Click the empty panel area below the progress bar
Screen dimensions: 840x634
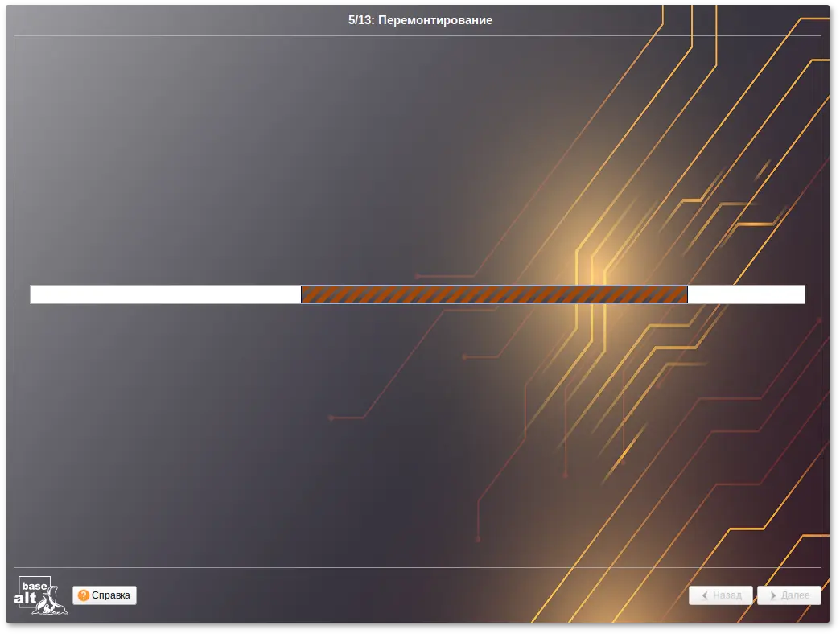pos(241,443)
